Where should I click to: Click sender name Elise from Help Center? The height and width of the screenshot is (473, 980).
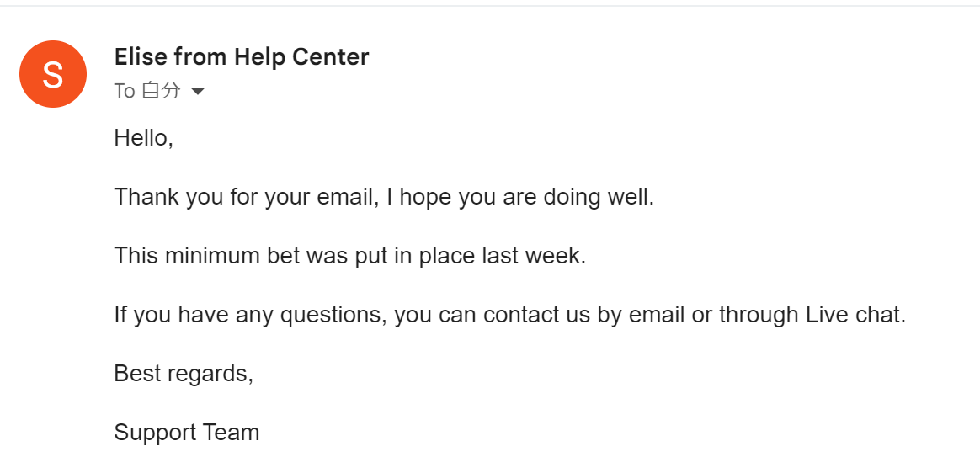coord(241,57)
